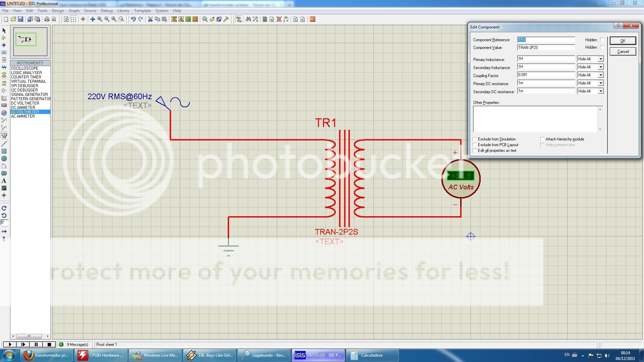Toggle grid display toolbar icon
The image size is (644, 362).
[x=73, y=19]
